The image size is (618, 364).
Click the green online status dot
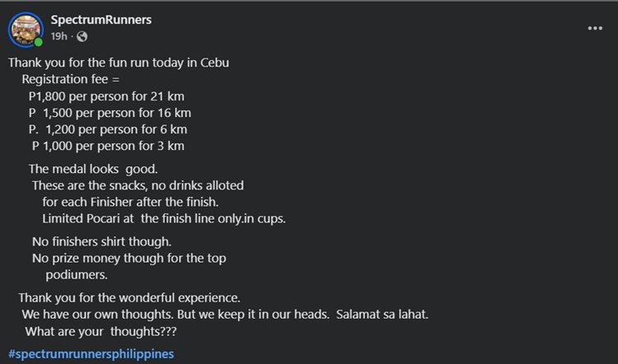pos(38,42)
